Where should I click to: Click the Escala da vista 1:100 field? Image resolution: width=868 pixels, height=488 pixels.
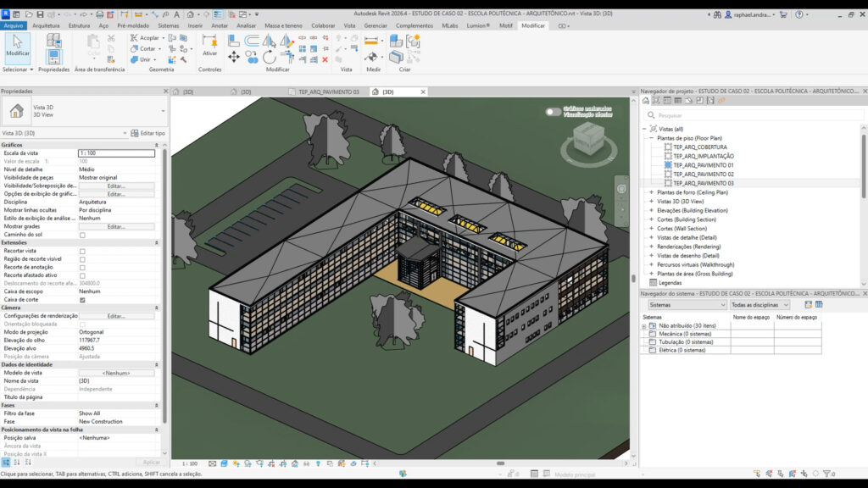(116, 153)
